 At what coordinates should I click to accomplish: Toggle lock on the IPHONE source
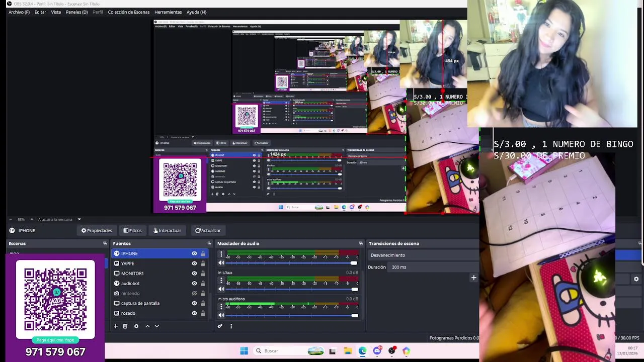pos(203,253)
